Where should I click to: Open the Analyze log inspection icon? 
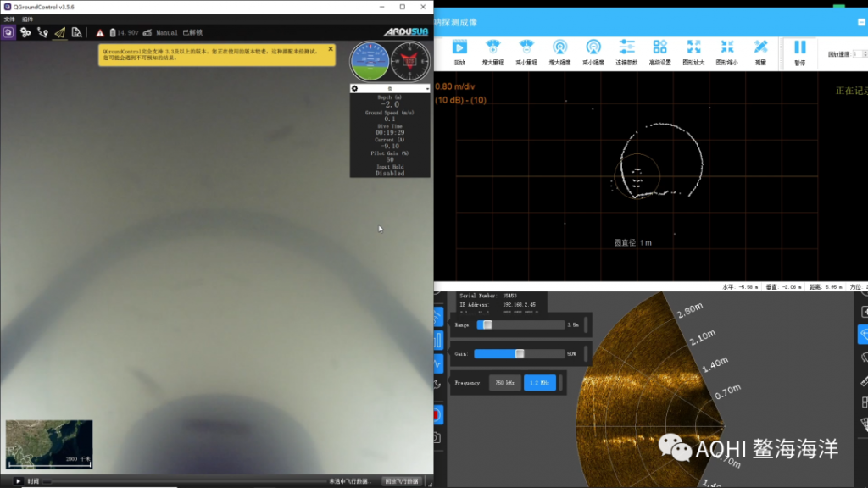tap(76, 33)
